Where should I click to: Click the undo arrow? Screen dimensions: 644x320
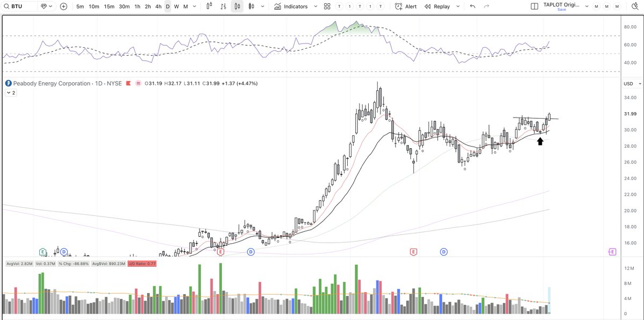pos(472,6)
